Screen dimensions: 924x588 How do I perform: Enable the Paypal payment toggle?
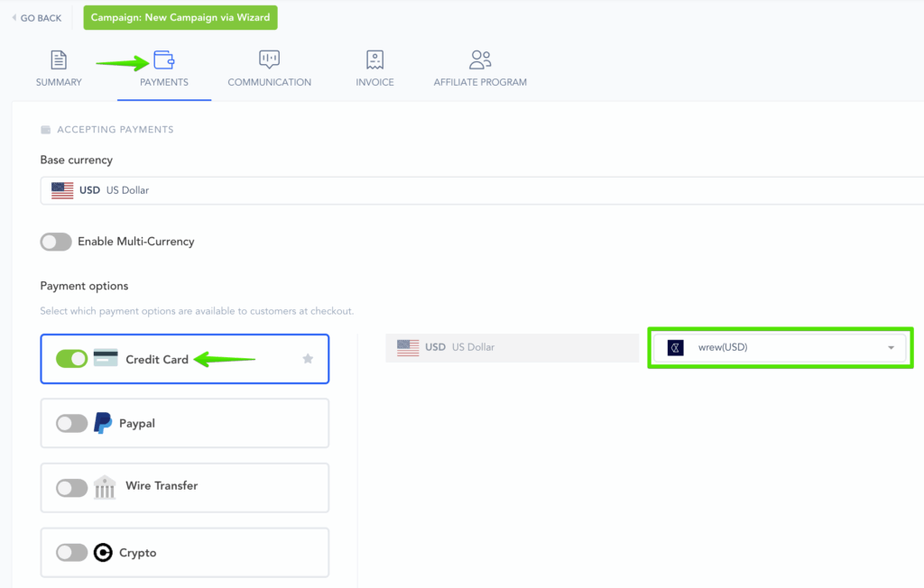point(71,423)
